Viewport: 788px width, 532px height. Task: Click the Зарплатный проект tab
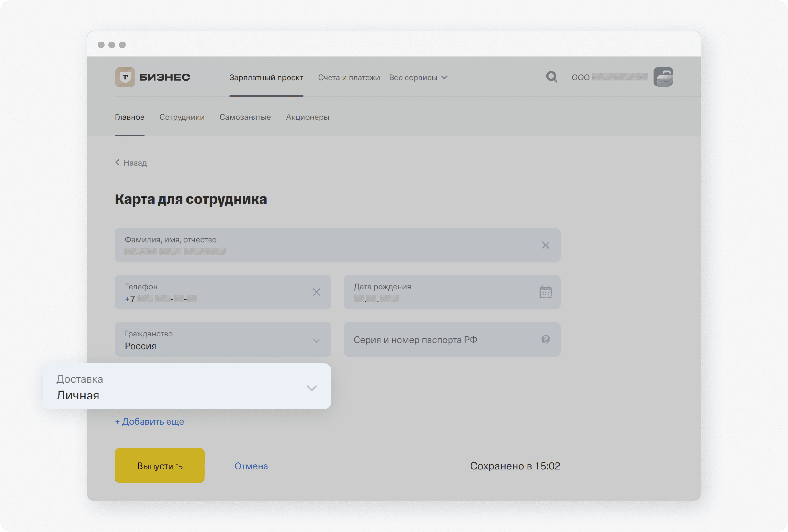pyautogui.click(x=266, y=78)
